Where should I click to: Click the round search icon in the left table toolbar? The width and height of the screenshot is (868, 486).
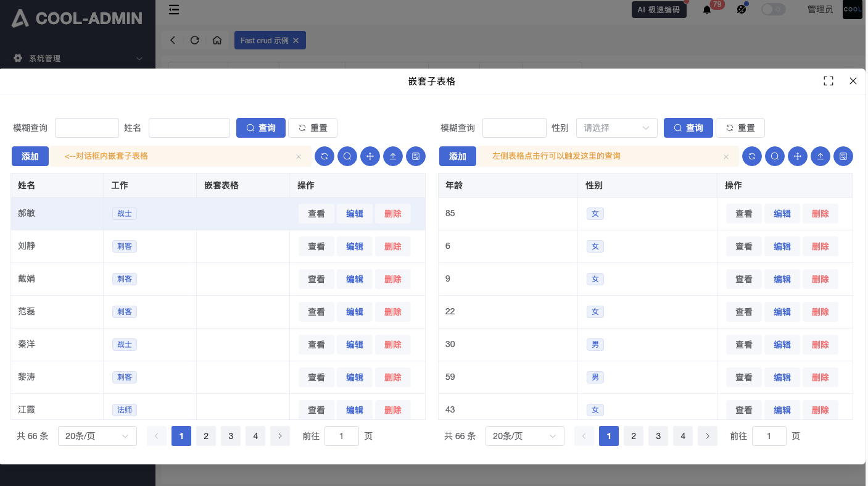click(347, 156)
